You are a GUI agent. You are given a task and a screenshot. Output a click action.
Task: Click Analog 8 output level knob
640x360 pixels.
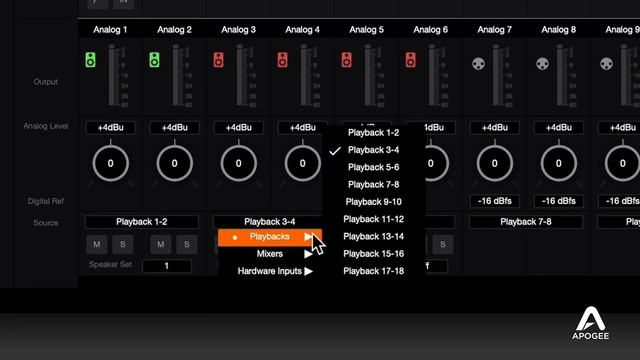click(x=559, y=163)
